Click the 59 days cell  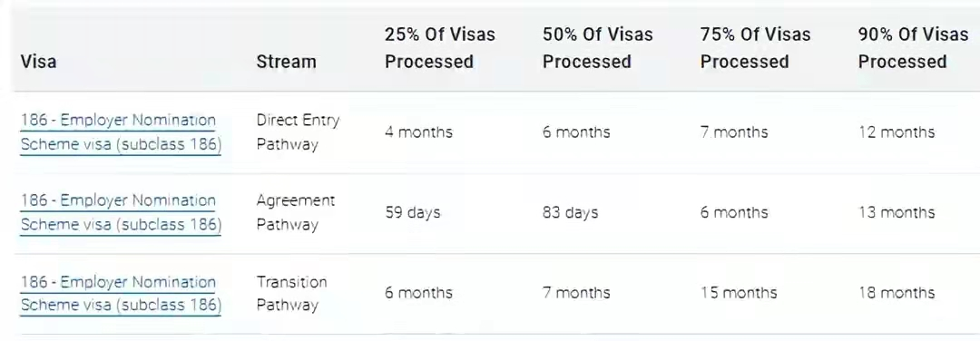click(x=413, y=213)
